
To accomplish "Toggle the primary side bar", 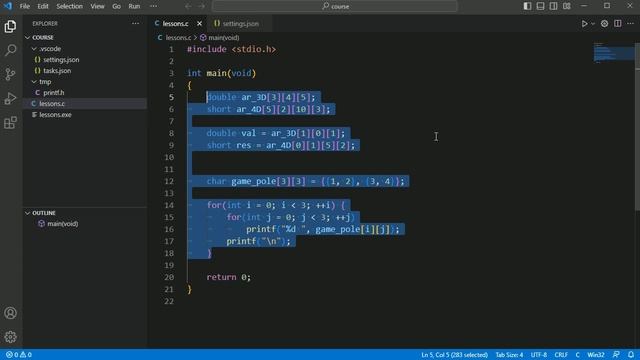I will (527, 6).
